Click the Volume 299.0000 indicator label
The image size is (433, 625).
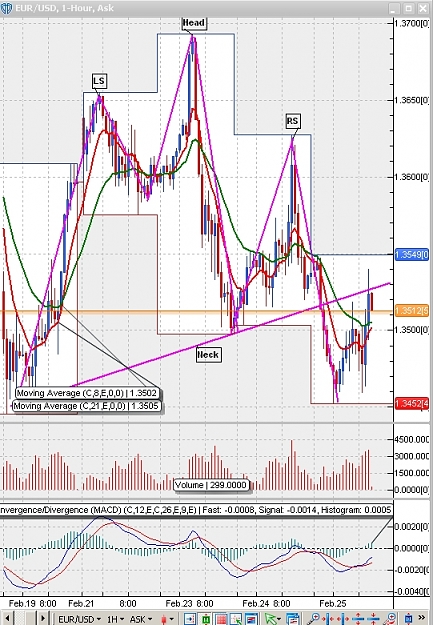tap(211, 485)
